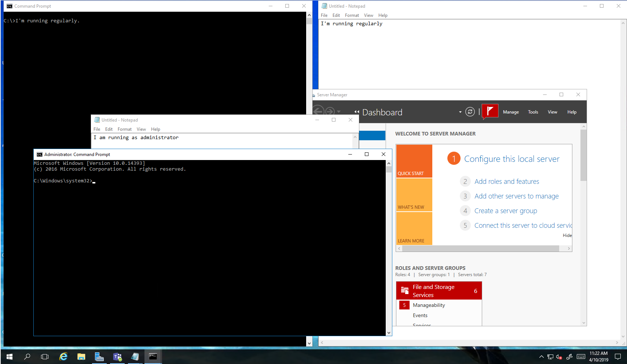Select the QUICK START tab
This screenshot has height=364, width=627.
(x=414, y=161)
